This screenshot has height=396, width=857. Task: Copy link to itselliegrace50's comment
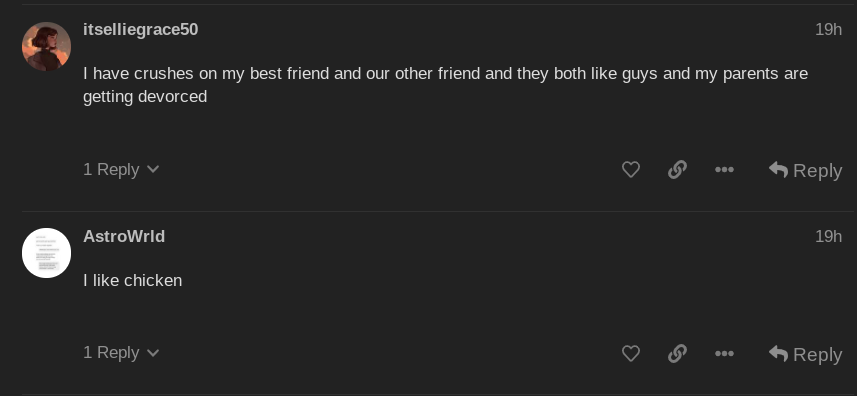(x=677, y=170)
